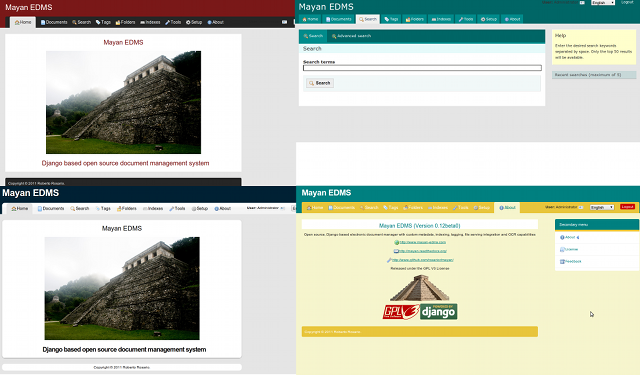This screenshot has width=640, height=375.
Task: Expand English language dropdown on yellow about page
Action: pyautogui.click(x=602, y=207)
